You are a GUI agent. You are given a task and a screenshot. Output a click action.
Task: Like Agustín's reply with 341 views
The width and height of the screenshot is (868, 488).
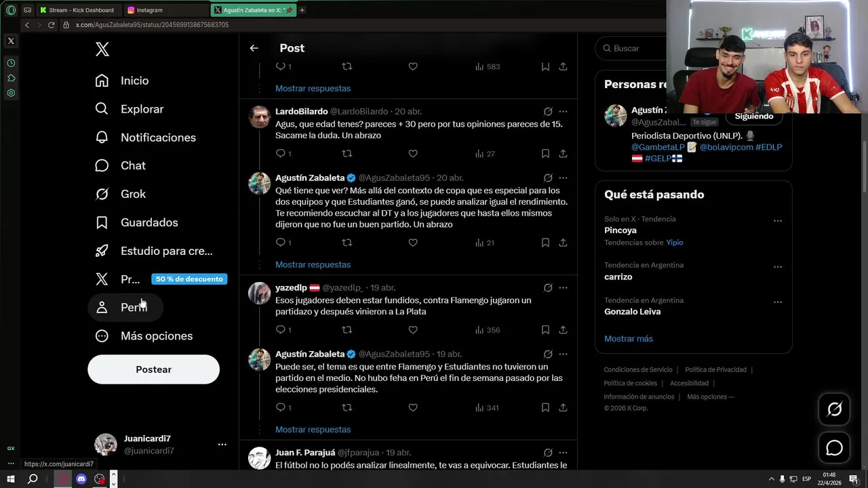pyautogui.click(x=413, y=407)
